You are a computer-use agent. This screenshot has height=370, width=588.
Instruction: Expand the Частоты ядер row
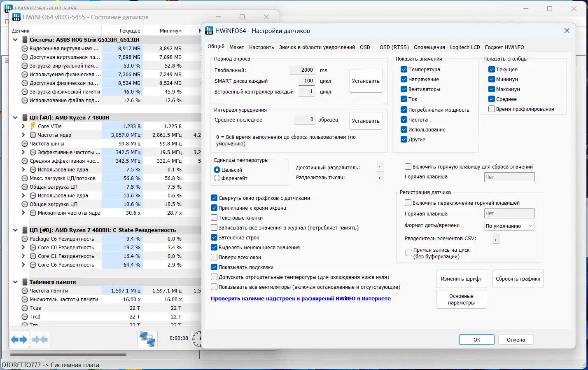click(23, 135)
